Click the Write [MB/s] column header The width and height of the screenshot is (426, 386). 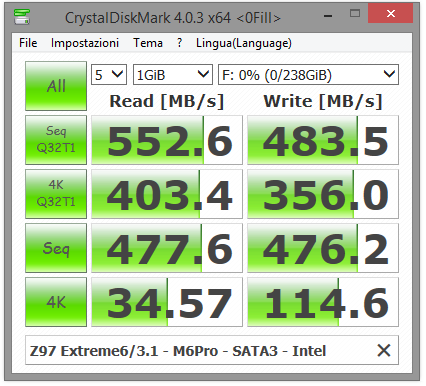(x=323, y=101)
